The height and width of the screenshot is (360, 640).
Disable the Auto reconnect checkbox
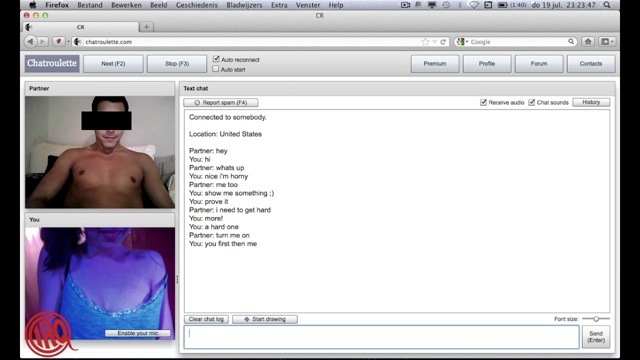pyautogui.click(x=216, y=59)
